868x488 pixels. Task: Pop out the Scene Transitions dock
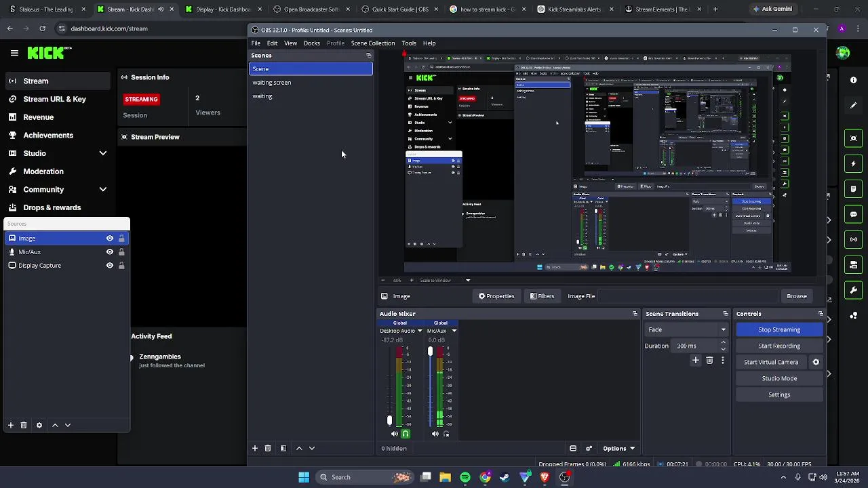[726, 314]
